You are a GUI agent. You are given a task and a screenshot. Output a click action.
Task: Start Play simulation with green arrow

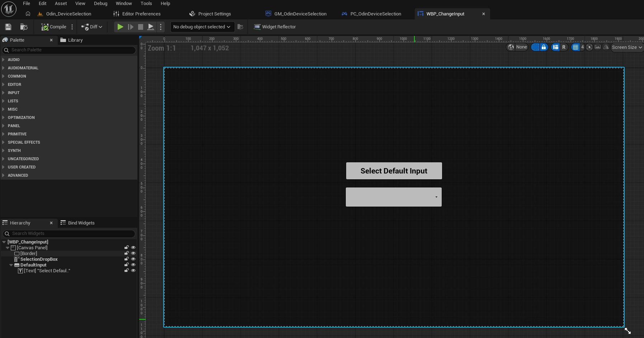(x=120, y=27)
